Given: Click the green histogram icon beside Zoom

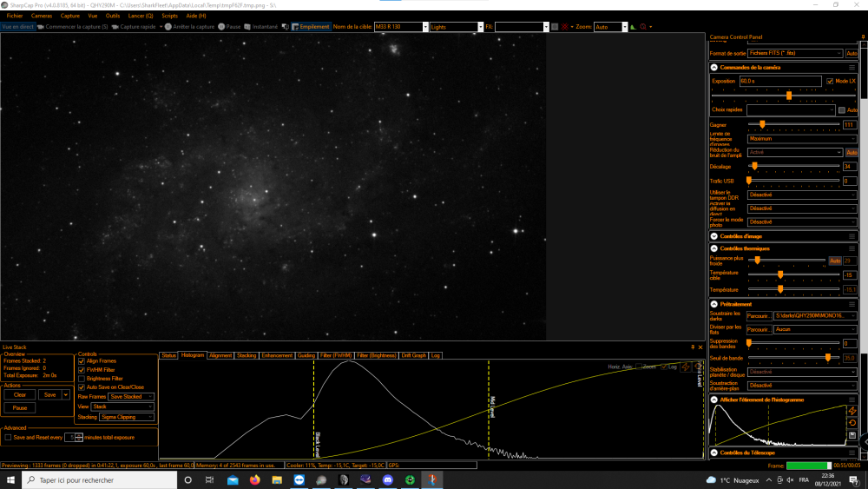Looking at the screenshot, I should (x=633, y=27).
